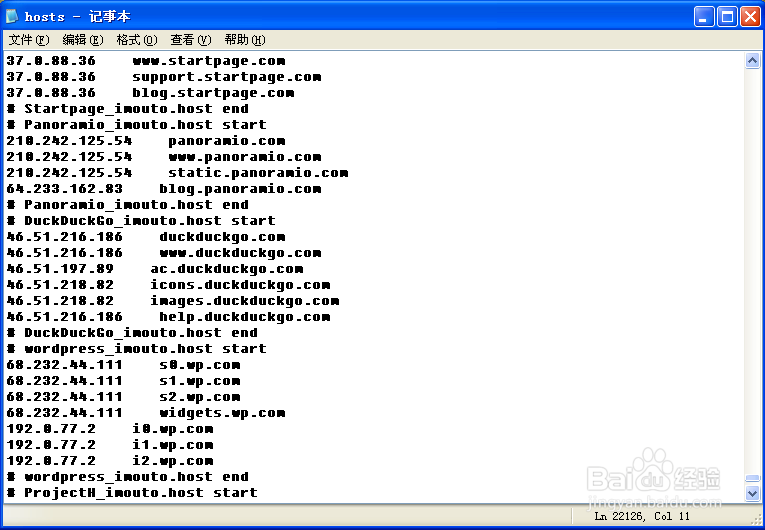Click the hostname s2.wp.com

tap(200, 397)
